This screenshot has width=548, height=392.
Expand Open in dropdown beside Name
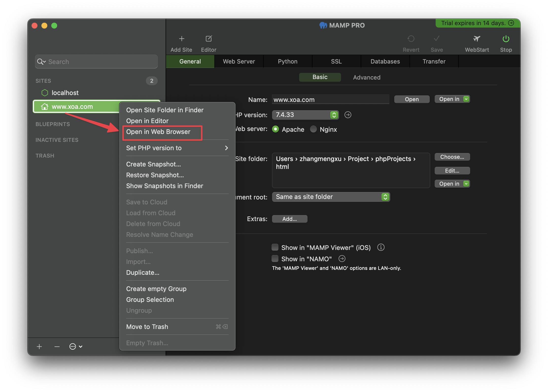point(452,99)
